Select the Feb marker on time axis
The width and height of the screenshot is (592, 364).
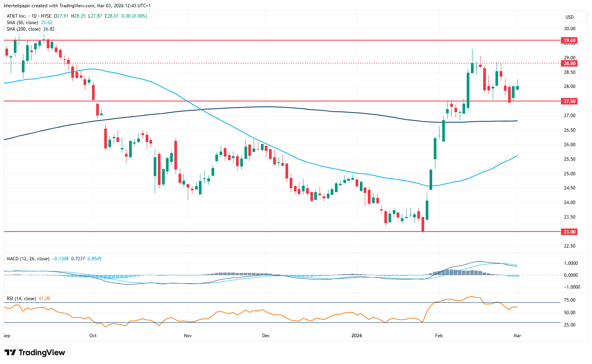point(439,336)
